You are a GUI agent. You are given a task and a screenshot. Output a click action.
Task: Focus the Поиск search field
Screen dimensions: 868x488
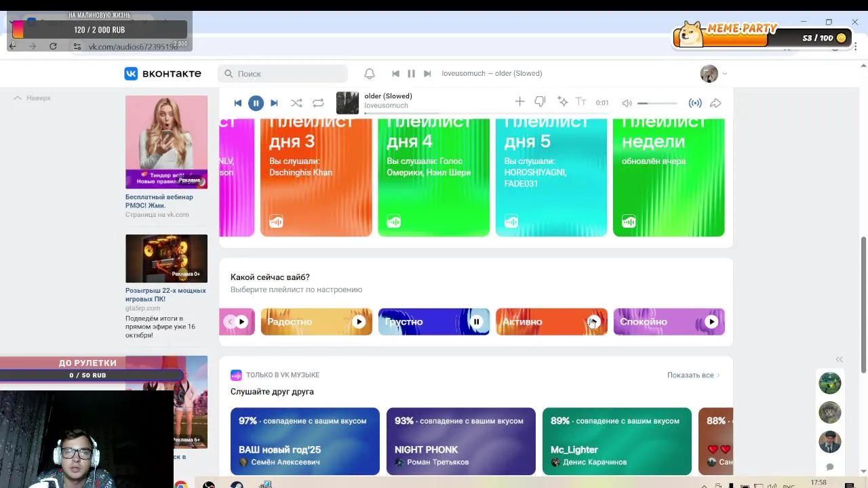click(283, 73)
